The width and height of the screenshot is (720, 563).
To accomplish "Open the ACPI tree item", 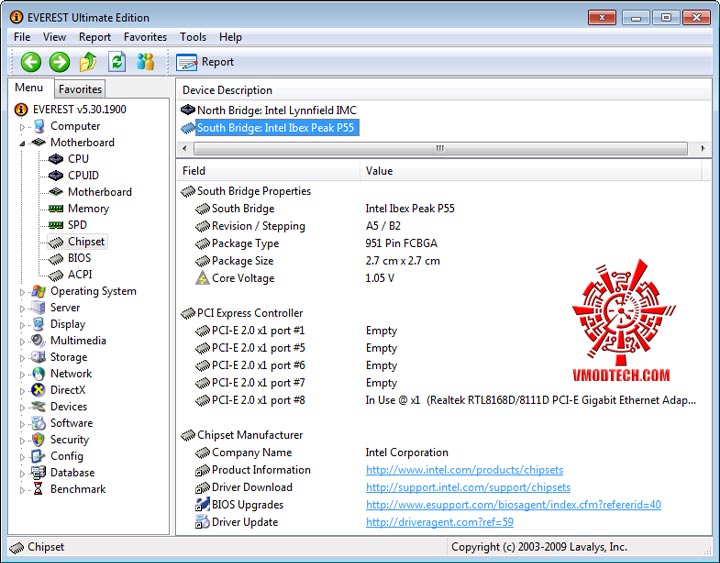I will tap(80, 275).
